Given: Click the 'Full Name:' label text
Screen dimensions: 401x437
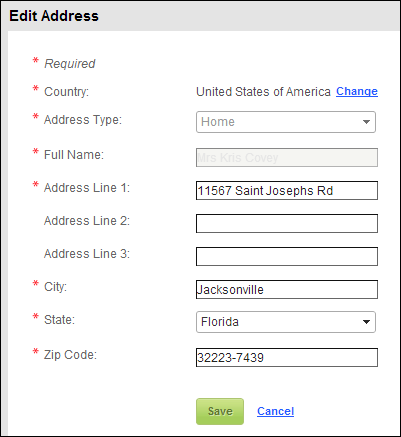Looking at the screenshot, I should (74, 155).
